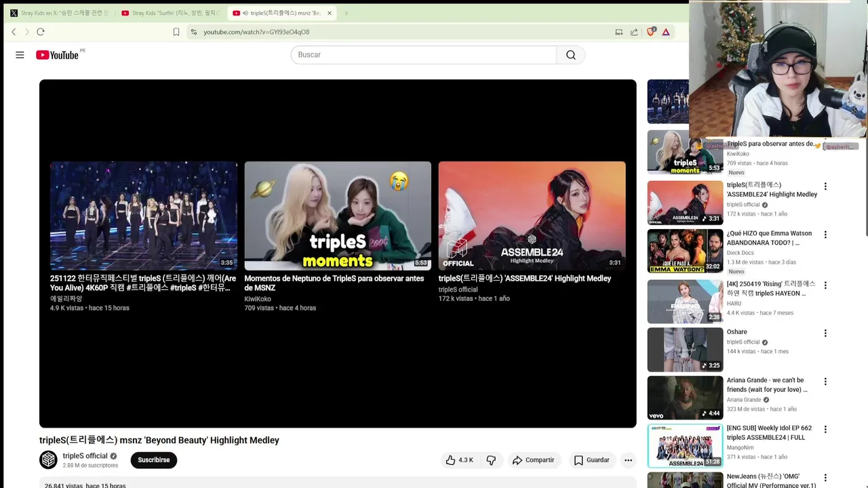
Task: Open site settings icon in address bar
Action: pos(194,32)
